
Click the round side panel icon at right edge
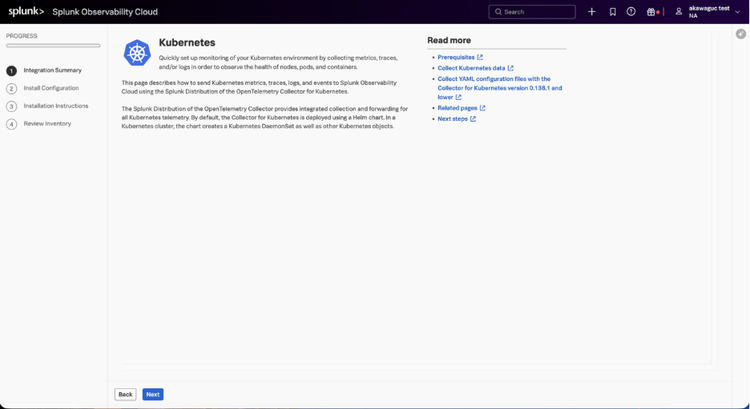point(740,34)
